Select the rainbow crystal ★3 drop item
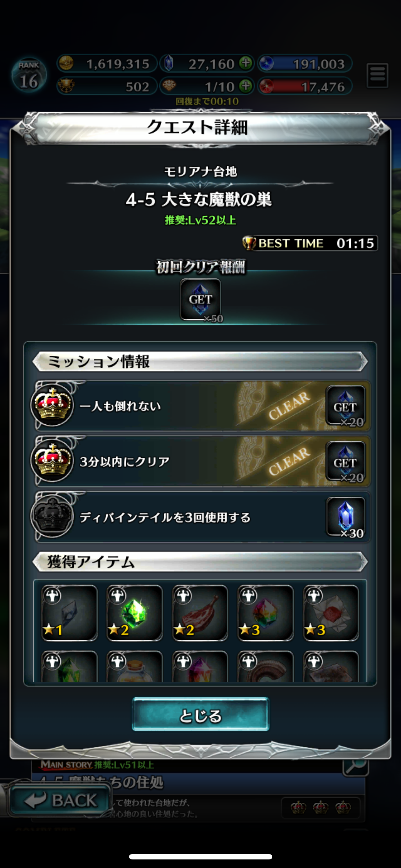 tap(266, 613)
